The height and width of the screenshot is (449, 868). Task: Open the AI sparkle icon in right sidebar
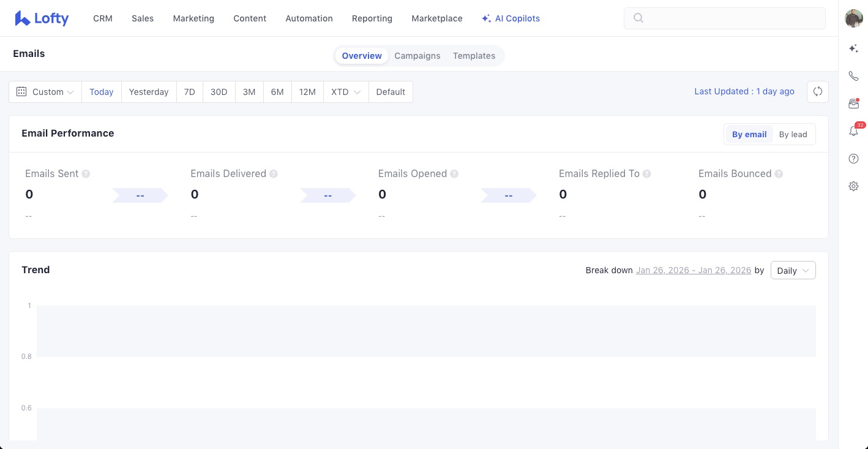coord(853,49)
